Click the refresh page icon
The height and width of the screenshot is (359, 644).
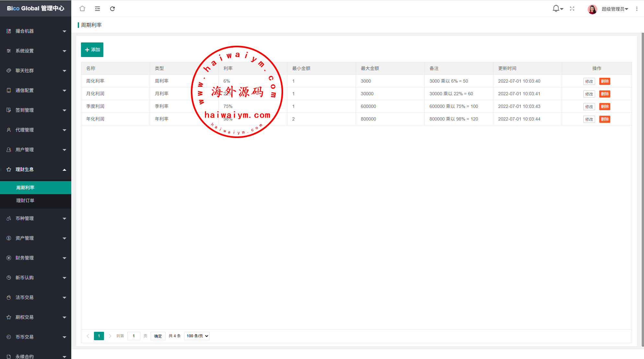[112, 9]
